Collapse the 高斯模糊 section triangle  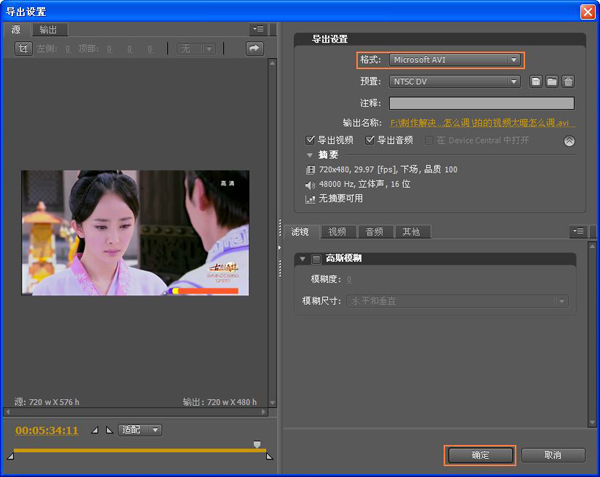(x=303, y=259)
